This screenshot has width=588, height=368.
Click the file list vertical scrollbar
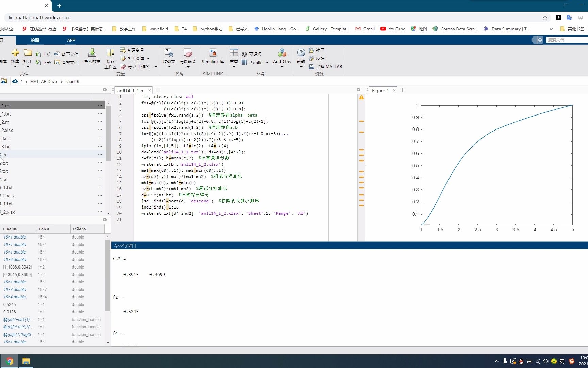pyautogui.click(x=108, y=134)
